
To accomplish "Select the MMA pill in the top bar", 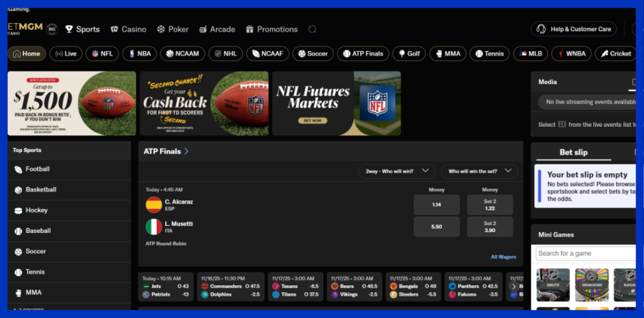I will coord(448,54).
